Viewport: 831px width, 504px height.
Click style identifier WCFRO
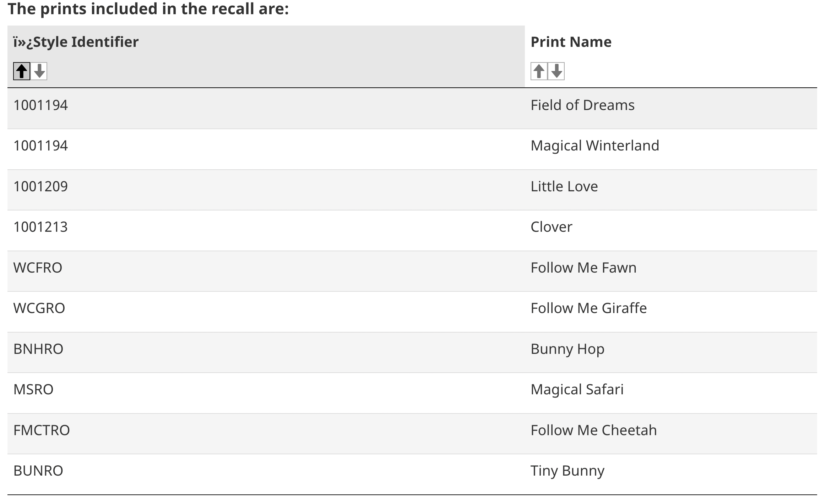(x=38, y=268)
